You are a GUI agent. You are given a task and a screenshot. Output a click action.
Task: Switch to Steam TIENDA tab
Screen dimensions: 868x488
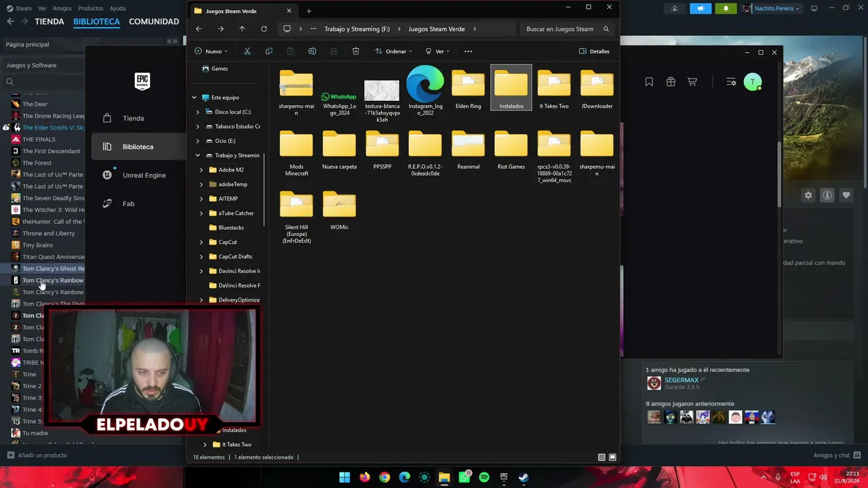pyautogui.click(x=50, y=22)
